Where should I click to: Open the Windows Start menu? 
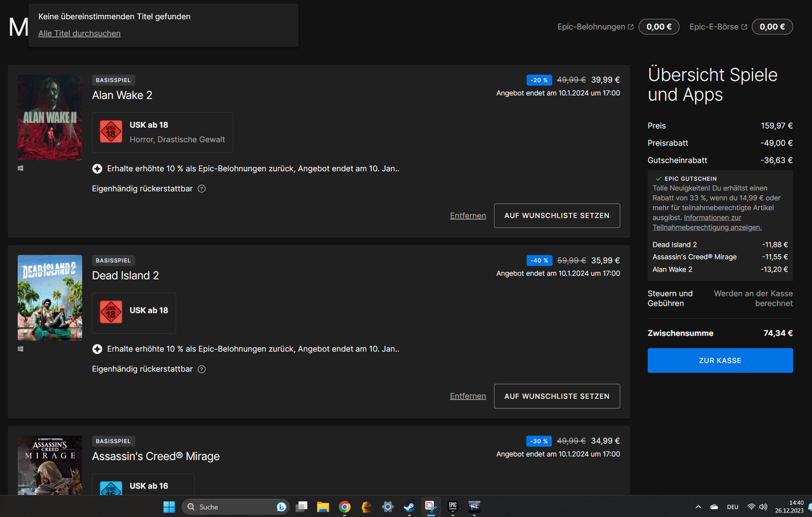click(x=169, y=507)
